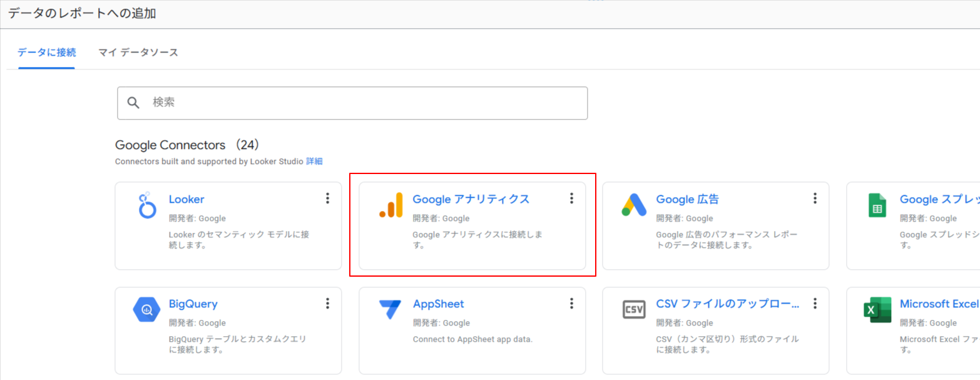
Task: Select the BigQuery connector title
Action: coord(193,304)
